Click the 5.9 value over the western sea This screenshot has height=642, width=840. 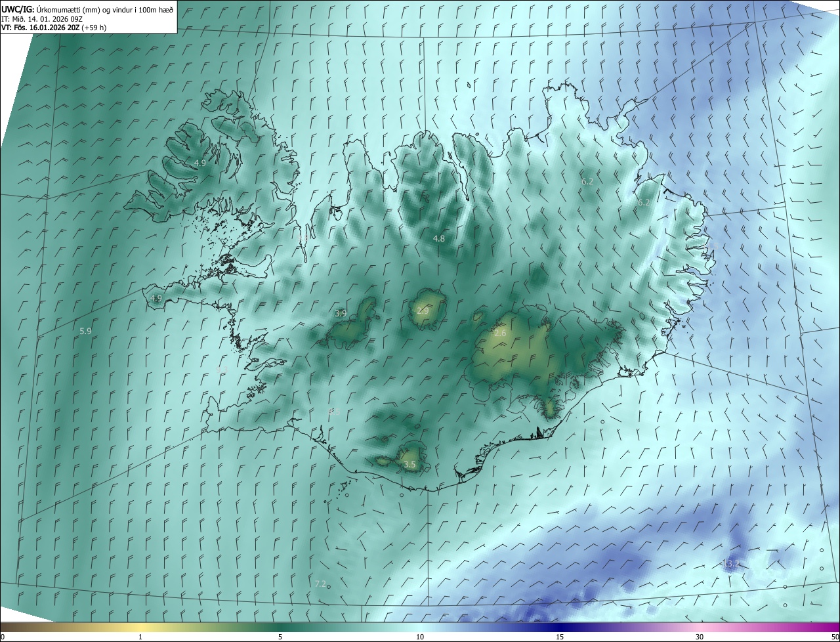[85, 332]
